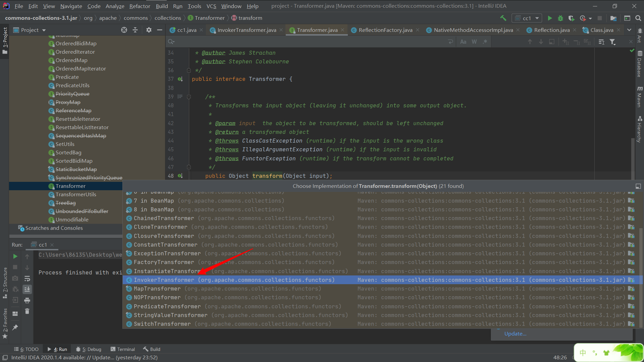Open implementations popup in Find tool window
The width and height of the screenshot is (644, 362).
pyautogui.click(x=638, y=186)
